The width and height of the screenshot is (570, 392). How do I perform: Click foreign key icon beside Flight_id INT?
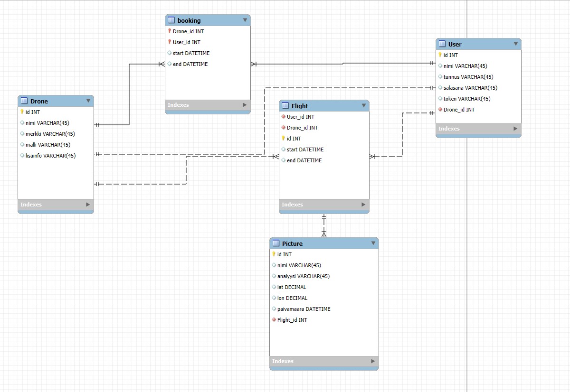tap(274, 320)
